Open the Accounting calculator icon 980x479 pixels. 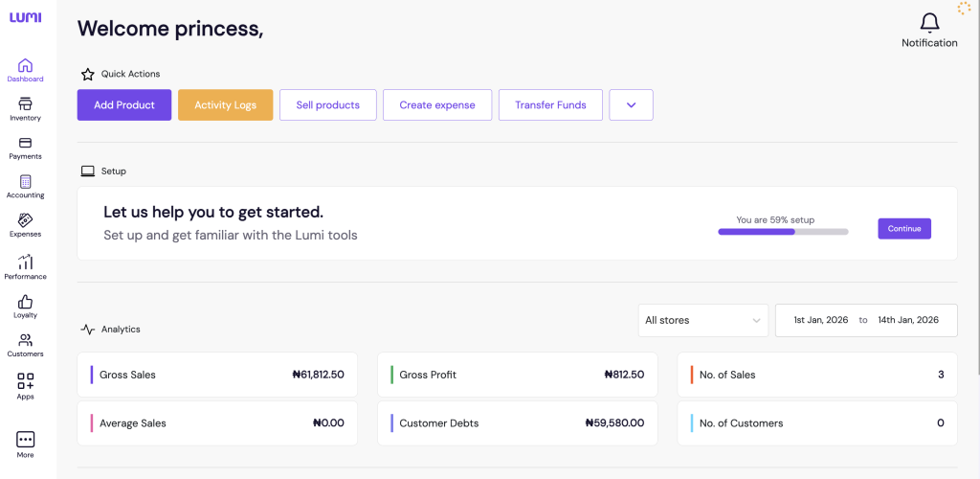pyautogui.click(x=25, y=182)
